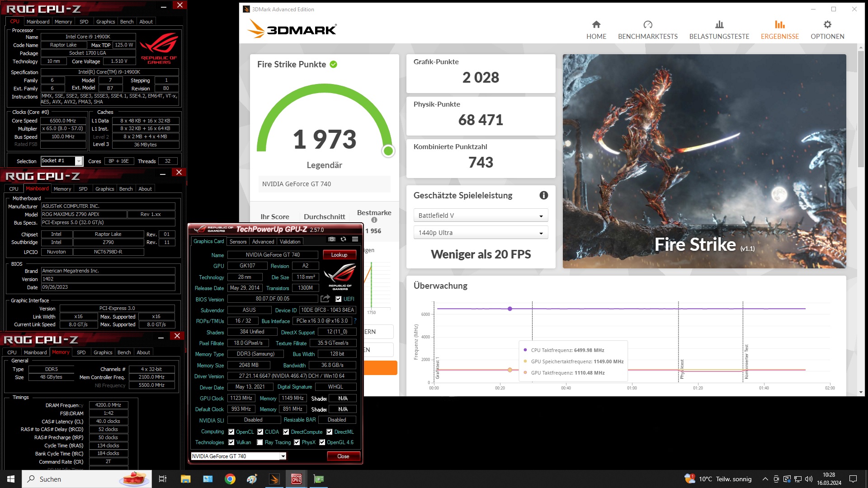
Task: Open BENCHMARKTESTS gauge icon in 3DMark
Action: point(648,24)
